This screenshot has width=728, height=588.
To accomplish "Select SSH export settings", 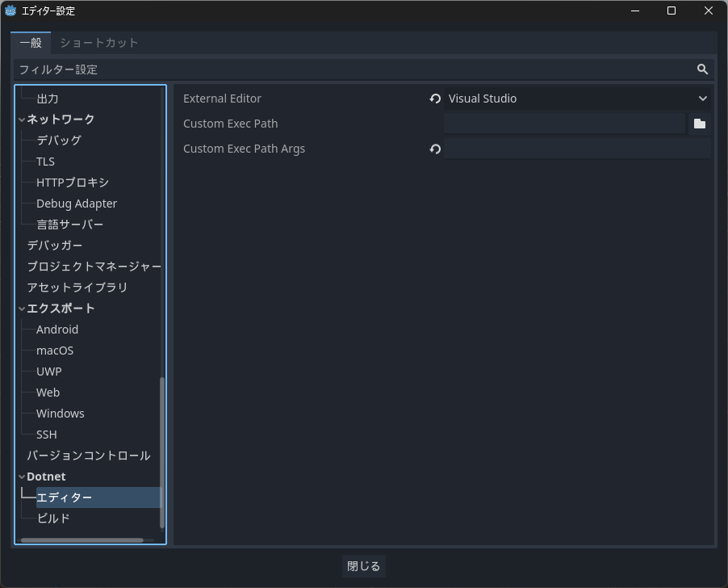I will [x=47, y=435].
